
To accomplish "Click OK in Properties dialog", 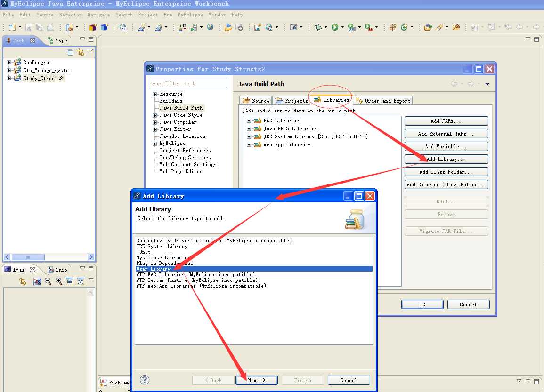I will 422,304.
